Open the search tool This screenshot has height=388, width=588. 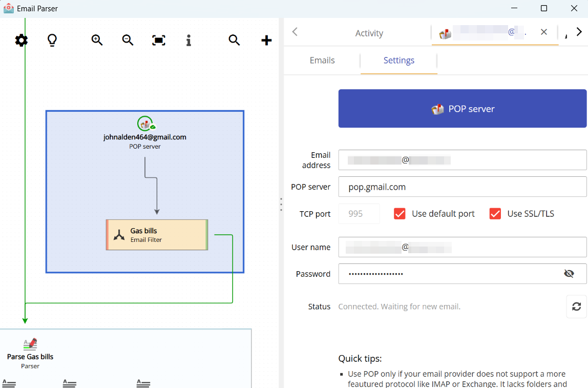tap(234, 40)
